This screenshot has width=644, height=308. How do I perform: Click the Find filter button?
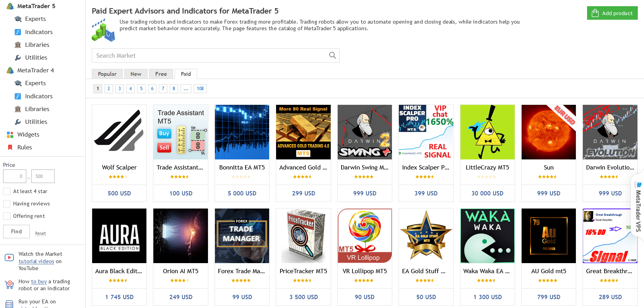pyautogui.click(x=16, y=231)
